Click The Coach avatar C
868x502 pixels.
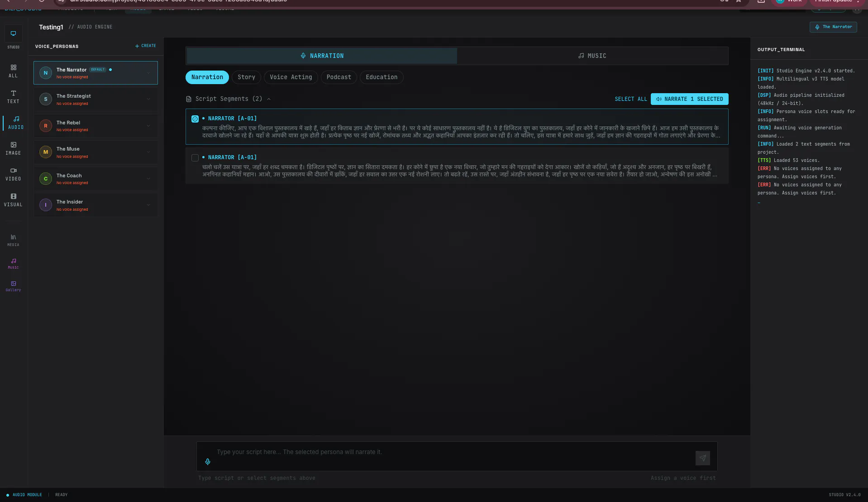(x=45, y=179)
